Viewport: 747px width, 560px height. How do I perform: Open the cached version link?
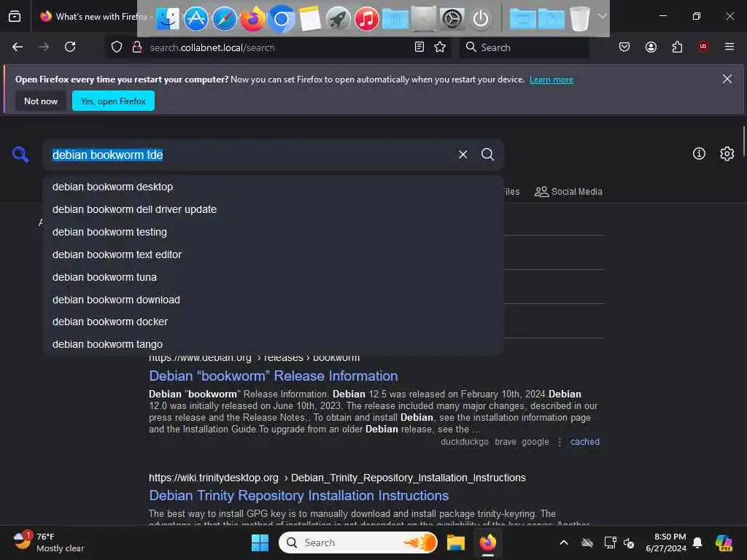[584, 441]
